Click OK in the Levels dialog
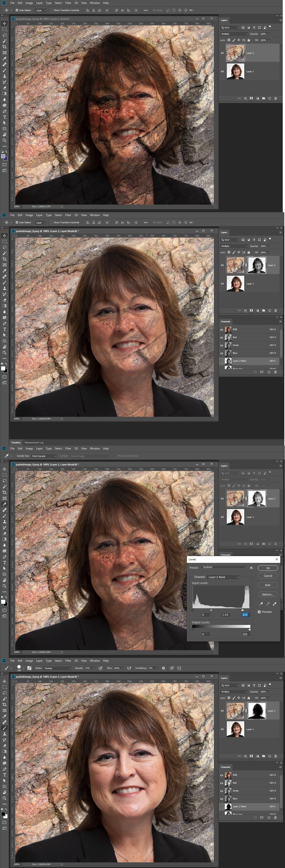The width and height of the screenshot is (285, 868). (268, 568)
